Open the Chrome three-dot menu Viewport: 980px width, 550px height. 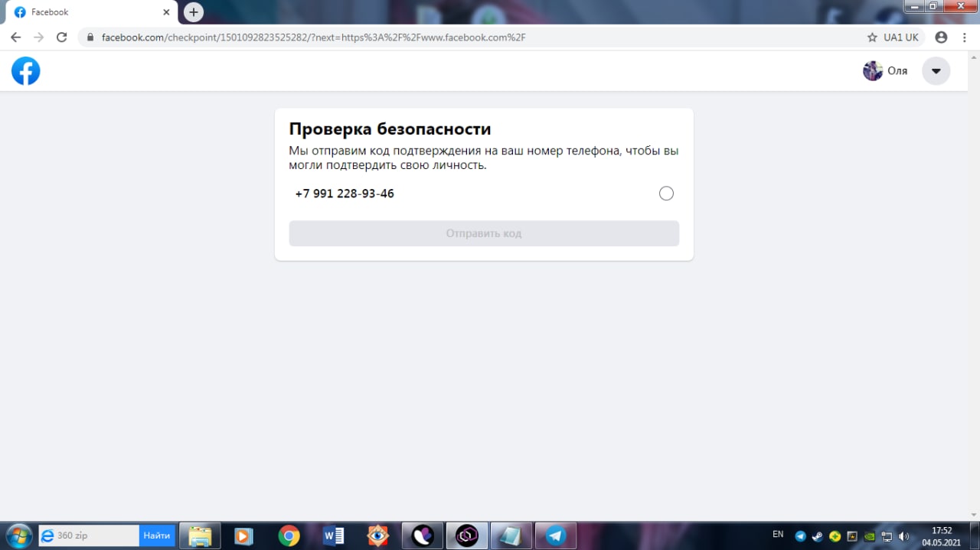coord(964,37)
